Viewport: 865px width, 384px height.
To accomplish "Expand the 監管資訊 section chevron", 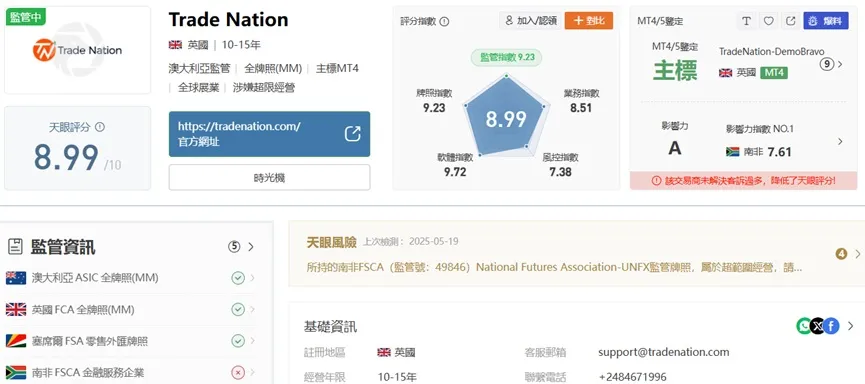I will (x=251, y=247).
